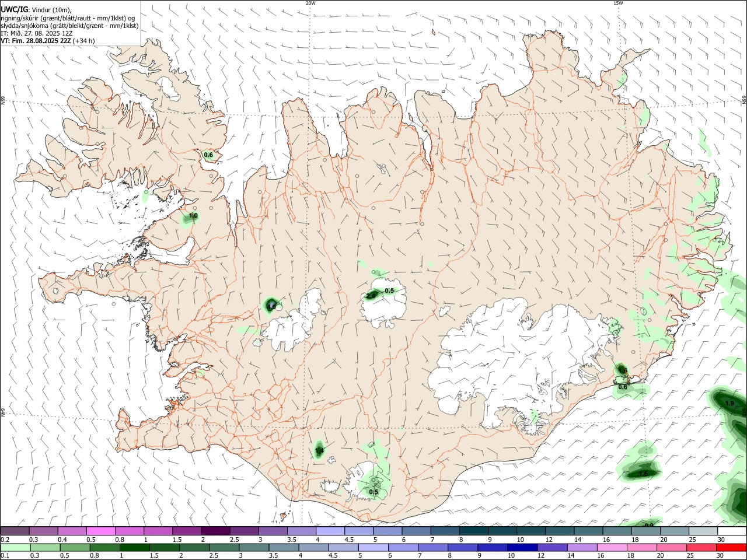The image size is (747, 560).
Task: Click the pink swatch between 16 and 18 in the lower legend row
Action: pyautogui.click(x=611, y=547)
